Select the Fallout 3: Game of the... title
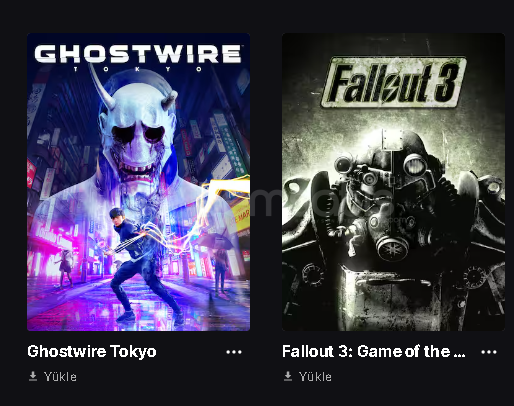The height and width of the screenshot is (406, 514). pos(374,351)
